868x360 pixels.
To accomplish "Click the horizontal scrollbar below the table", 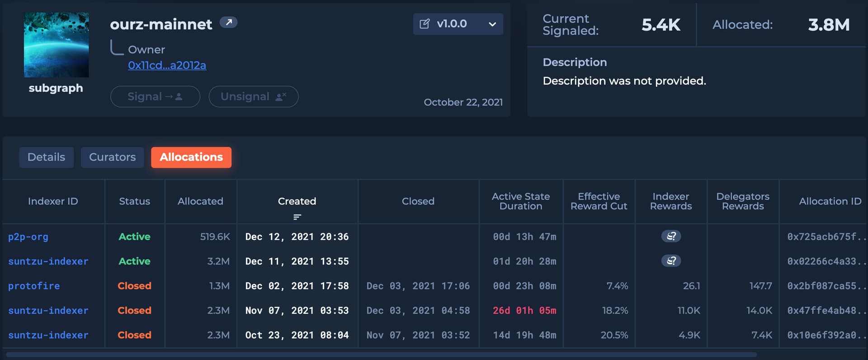I will [x=380, y=355].
